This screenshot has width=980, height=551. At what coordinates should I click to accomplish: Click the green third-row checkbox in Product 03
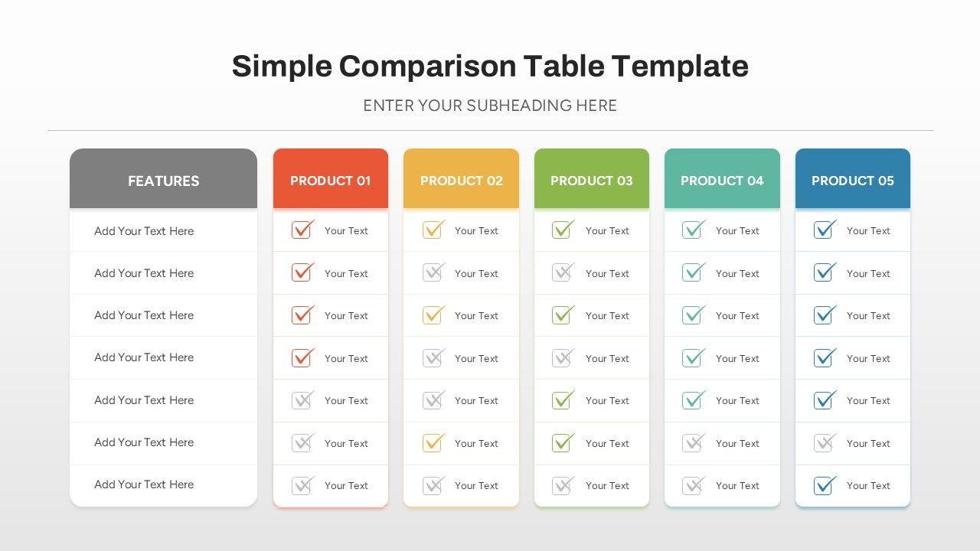(563, 315)
